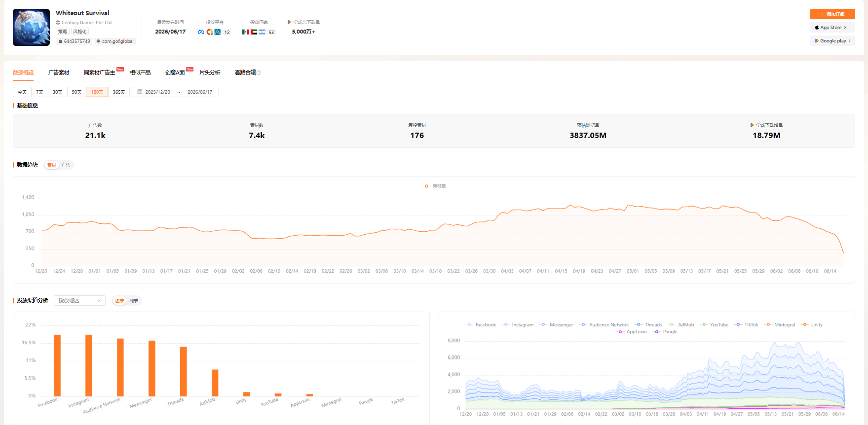The image size is (868, 425).
Task: Open the Google play link
Action: click(x=832, y=41)
